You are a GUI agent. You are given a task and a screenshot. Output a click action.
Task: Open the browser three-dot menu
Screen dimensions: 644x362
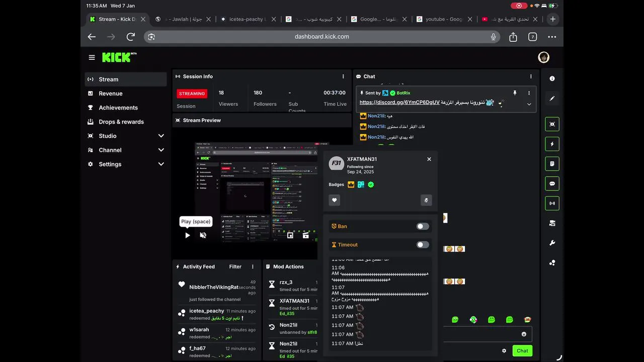552,37
